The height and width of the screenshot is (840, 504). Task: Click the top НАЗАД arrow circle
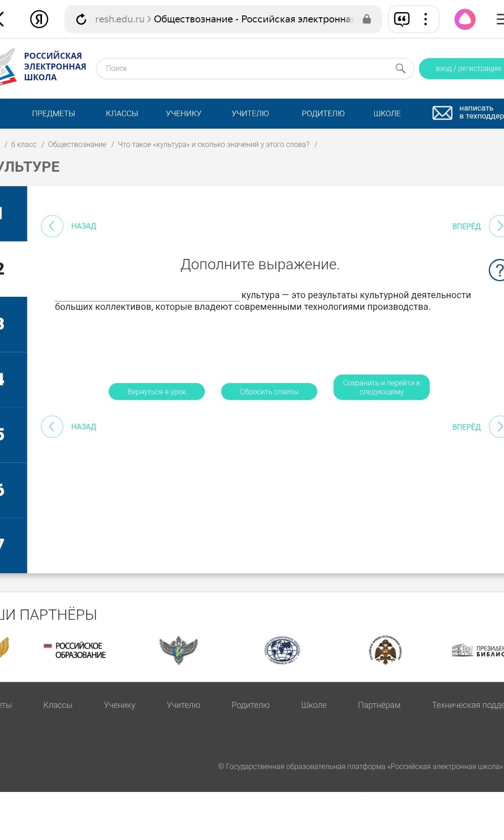pyautogui.click(x=52, y=226)
